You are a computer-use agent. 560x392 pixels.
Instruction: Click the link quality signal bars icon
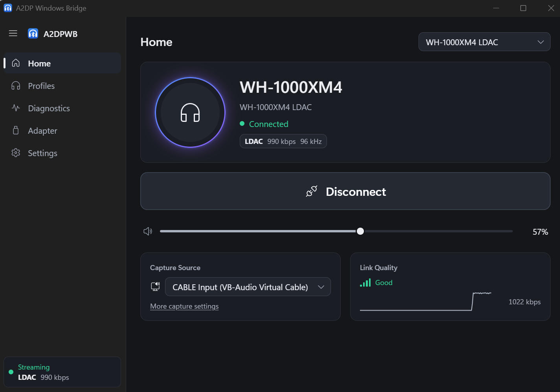[365, 283]
